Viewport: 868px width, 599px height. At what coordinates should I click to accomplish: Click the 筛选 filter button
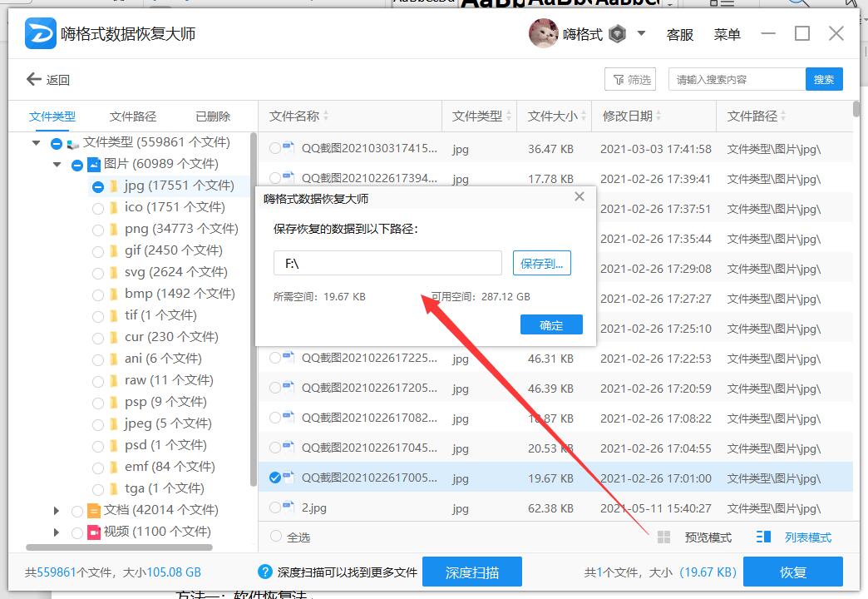(630, 79)
